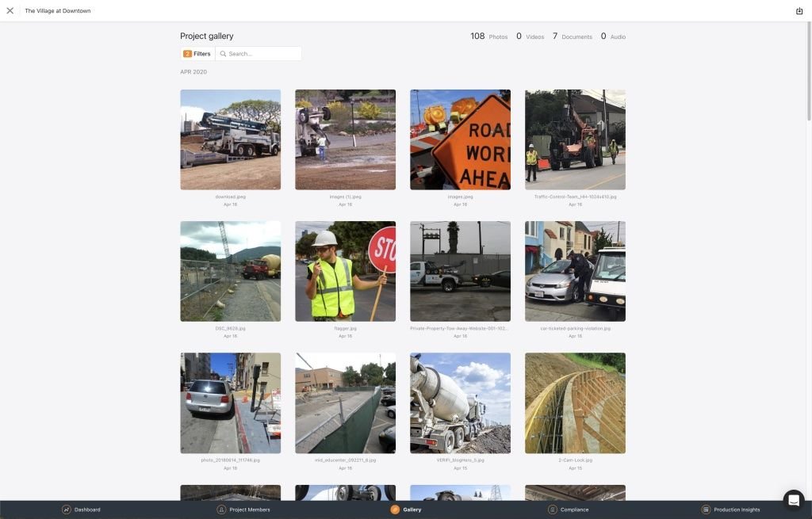Click the Project Members icon

(221, 509)
